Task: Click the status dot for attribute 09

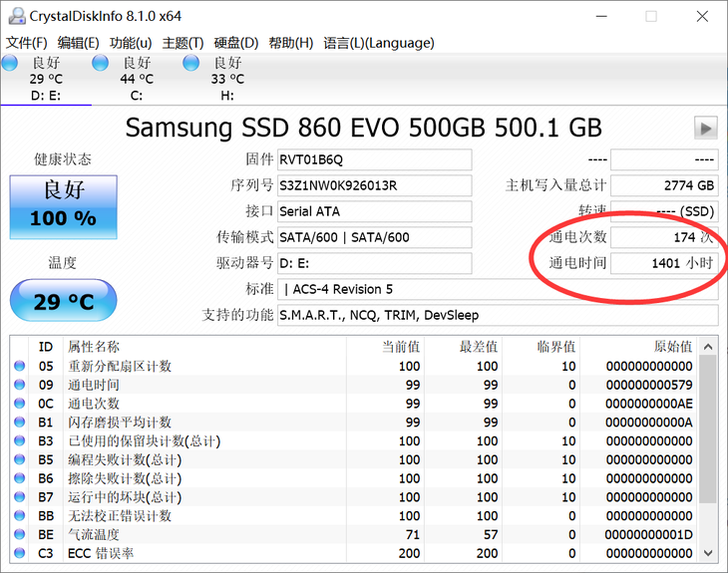Action: click(x=20, y=385)
